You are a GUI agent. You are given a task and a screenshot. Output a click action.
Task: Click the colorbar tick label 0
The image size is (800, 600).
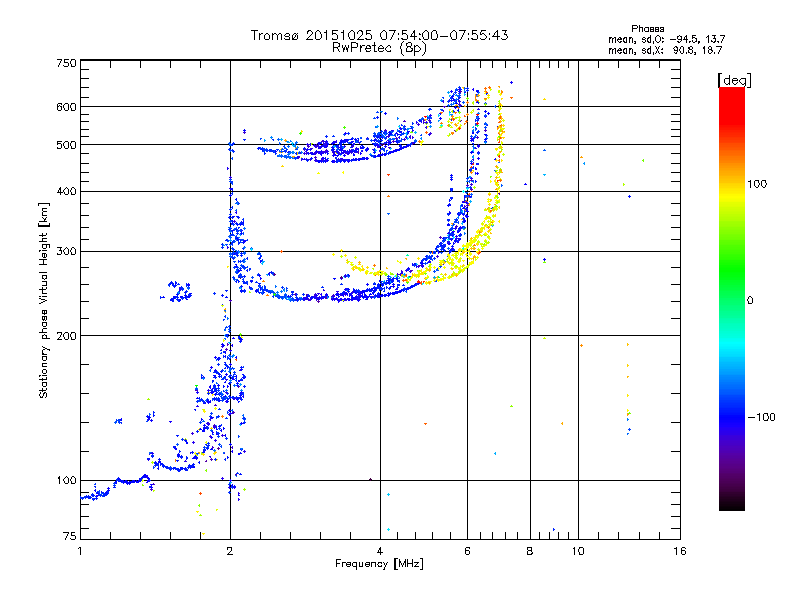tap(750, 300)
